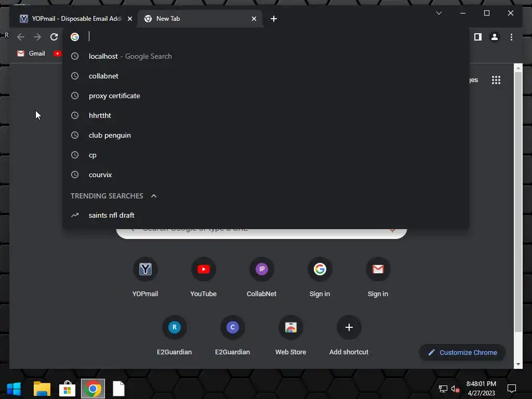
Task: Open the profile avatar menu
Action: pyautogui.click(x=495, y=37)
